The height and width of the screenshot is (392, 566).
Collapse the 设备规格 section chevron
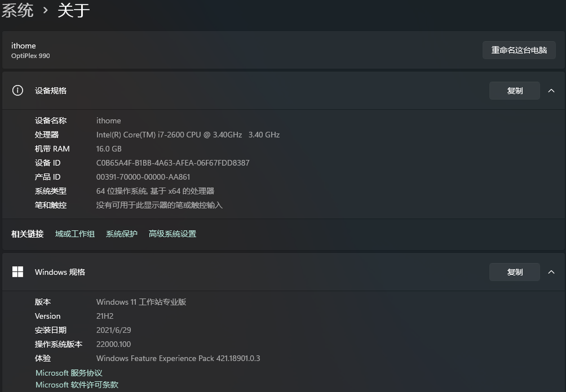(551, 91)
